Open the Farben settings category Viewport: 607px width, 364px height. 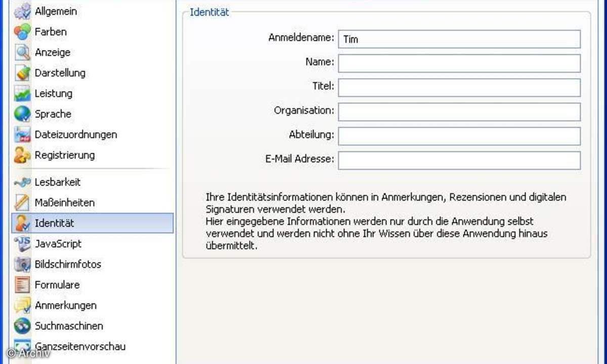click(92, 31)
